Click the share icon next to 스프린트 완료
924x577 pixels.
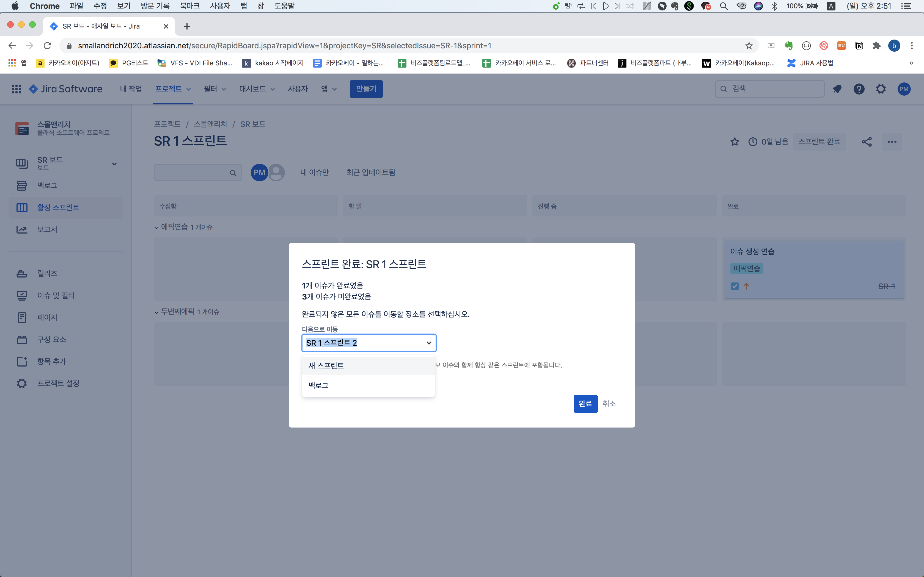866,142
